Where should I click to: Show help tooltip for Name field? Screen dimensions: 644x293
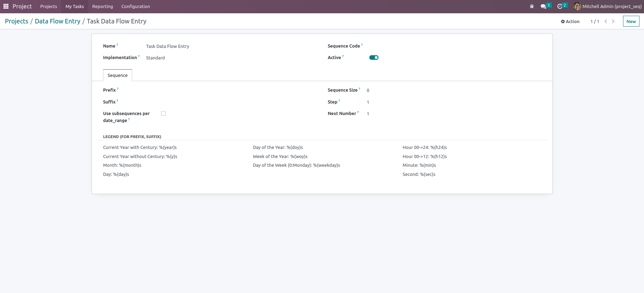(x=117, y=45)
